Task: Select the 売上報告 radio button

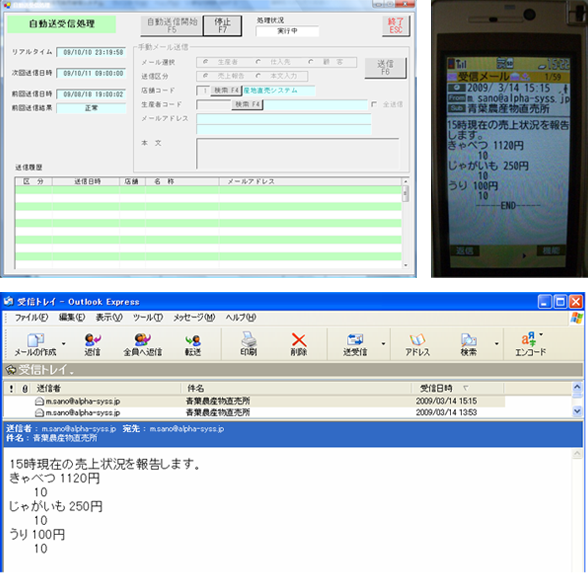Action: click(x=205, y=76)
